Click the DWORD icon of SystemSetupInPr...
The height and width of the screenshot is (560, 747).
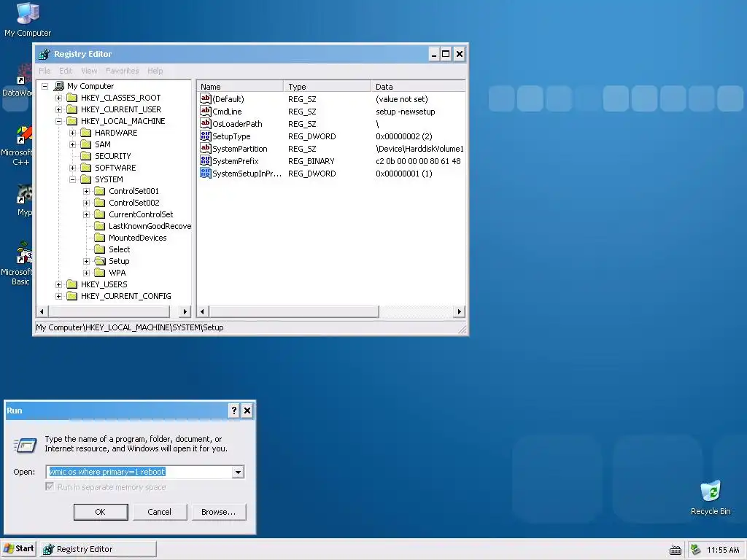coord(205,173)
